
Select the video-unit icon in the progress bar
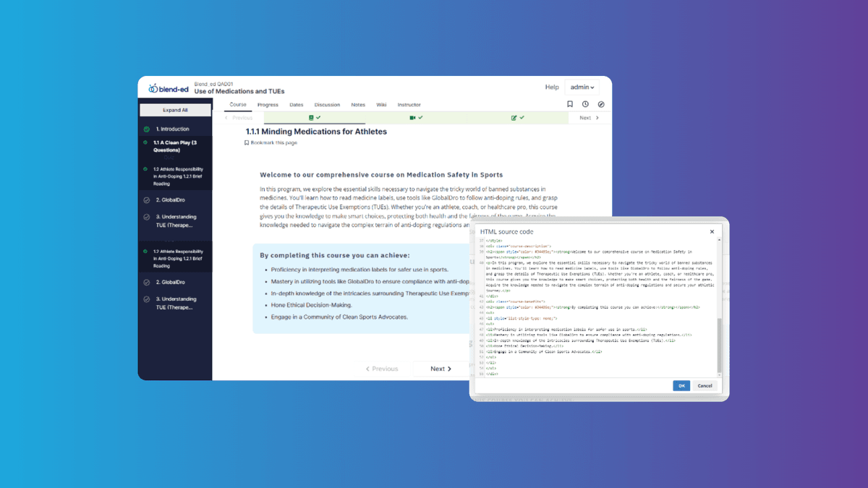[413, 117]
